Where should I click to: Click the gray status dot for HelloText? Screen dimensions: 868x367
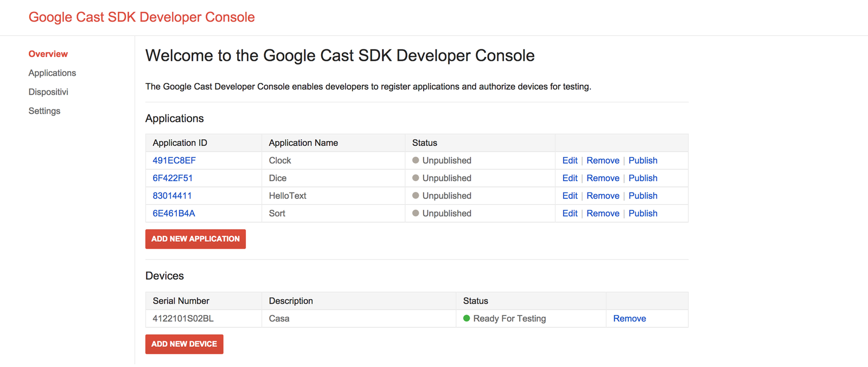[x=416, y=196]
